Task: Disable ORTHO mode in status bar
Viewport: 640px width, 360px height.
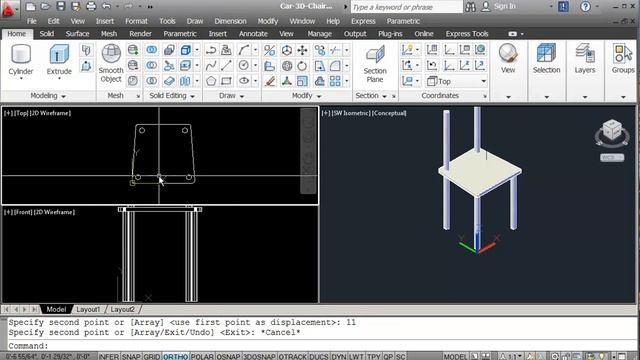Action: (x=176, y=356)
